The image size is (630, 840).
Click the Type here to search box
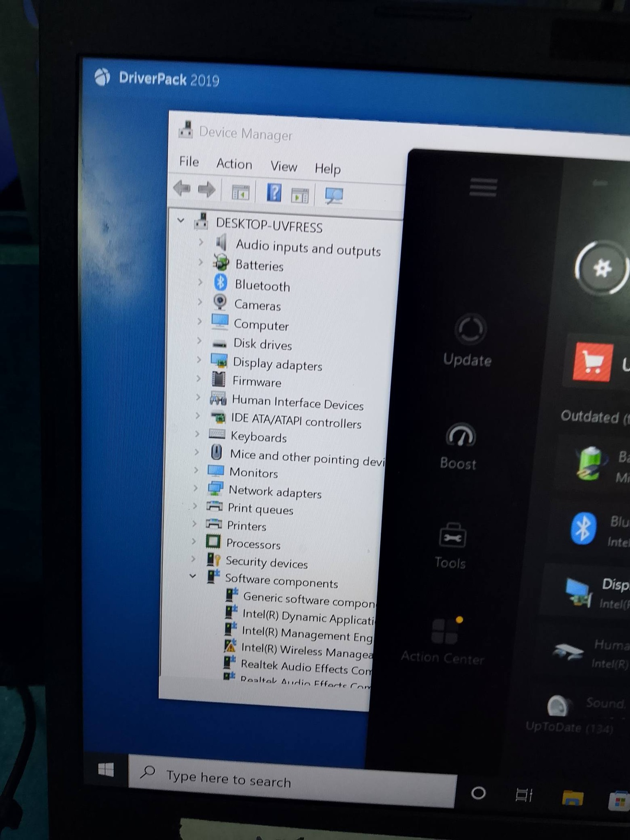[292, 780]
